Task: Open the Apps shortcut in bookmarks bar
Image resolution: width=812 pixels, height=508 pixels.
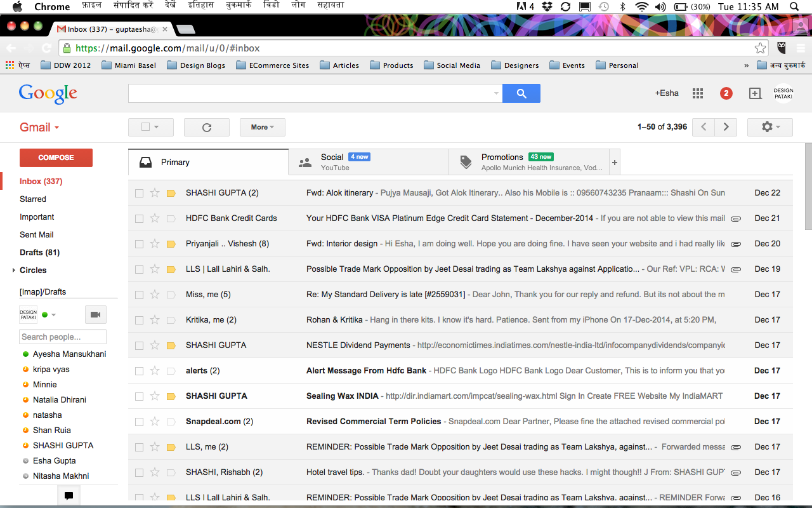Action: pos(18,65)
